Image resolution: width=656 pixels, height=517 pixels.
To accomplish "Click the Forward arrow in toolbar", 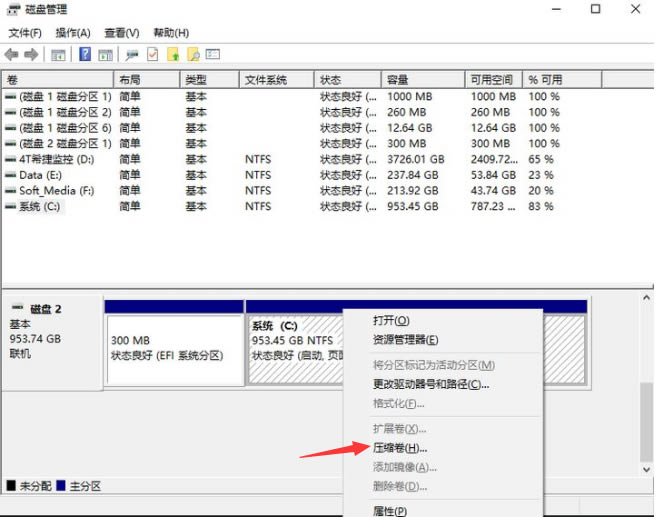I will click(32, 54).
